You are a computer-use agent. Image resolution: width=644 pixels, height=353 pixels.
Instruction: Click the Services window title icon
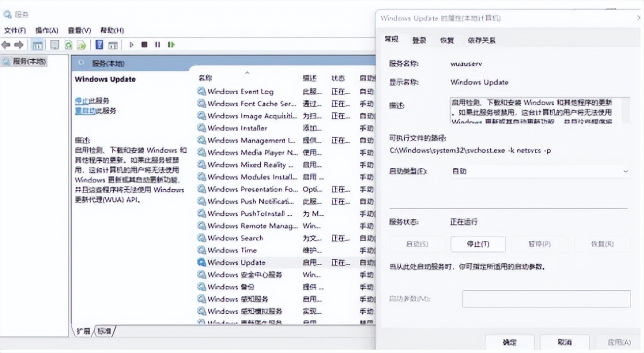(x=7, y=15)
